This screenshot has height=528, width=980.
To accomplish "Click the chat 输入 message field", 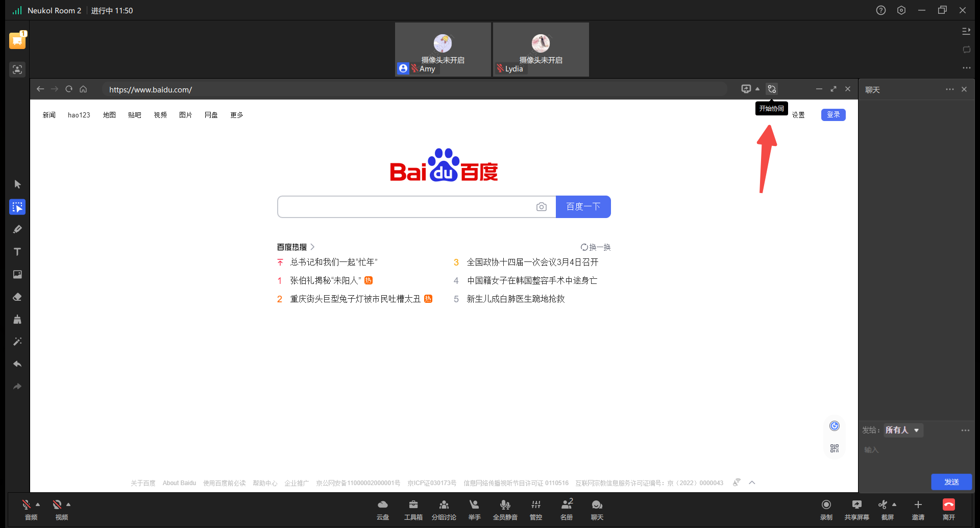I will 916,450.
